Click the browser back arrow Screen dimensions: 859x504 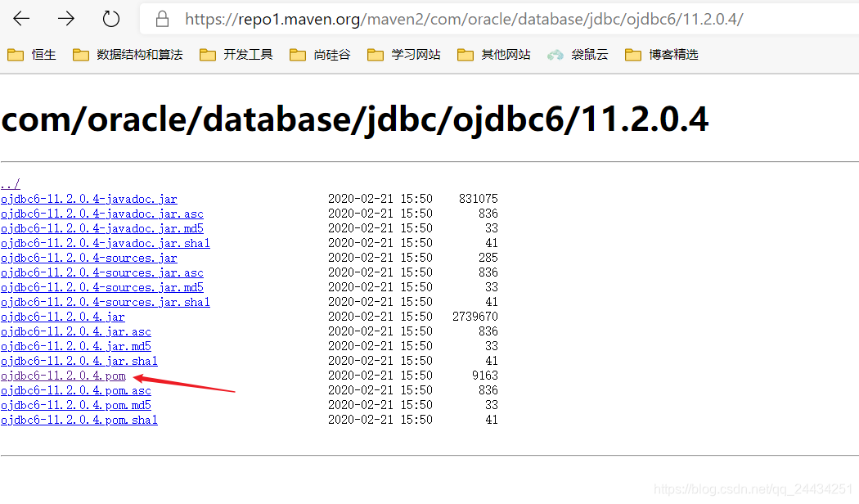tap(21, 19)
